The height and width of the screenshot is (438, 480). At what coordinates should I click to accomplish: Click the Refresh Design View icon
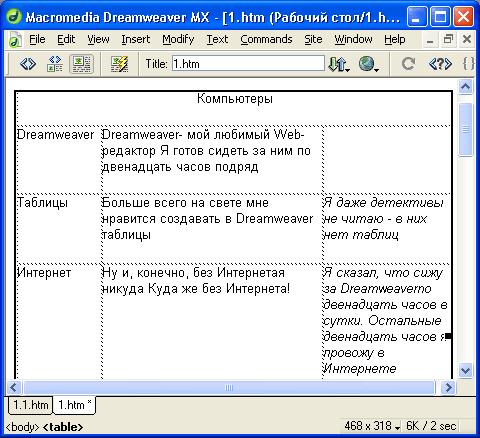(408, 64)
